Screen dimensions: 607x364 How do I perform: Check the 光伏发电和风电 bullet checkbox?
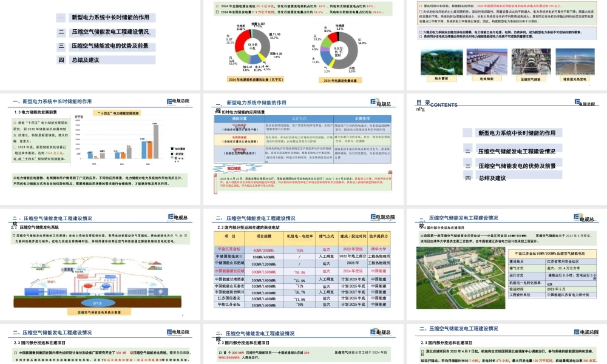pos(419,12)
